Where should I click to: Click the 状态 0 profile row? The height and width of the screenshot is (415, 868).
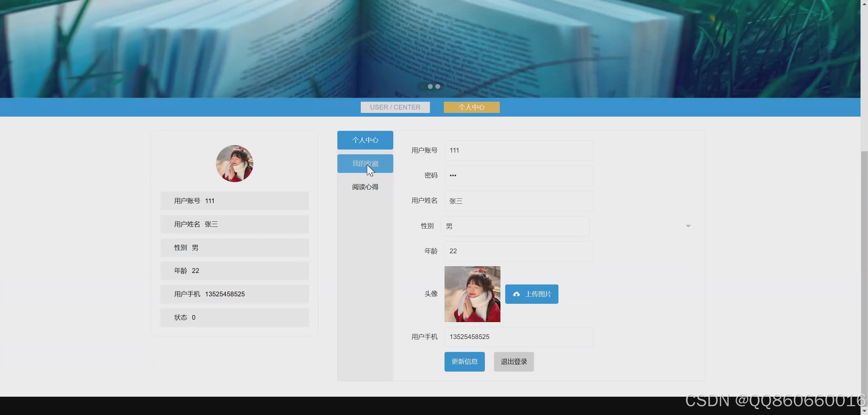point(235,317)
